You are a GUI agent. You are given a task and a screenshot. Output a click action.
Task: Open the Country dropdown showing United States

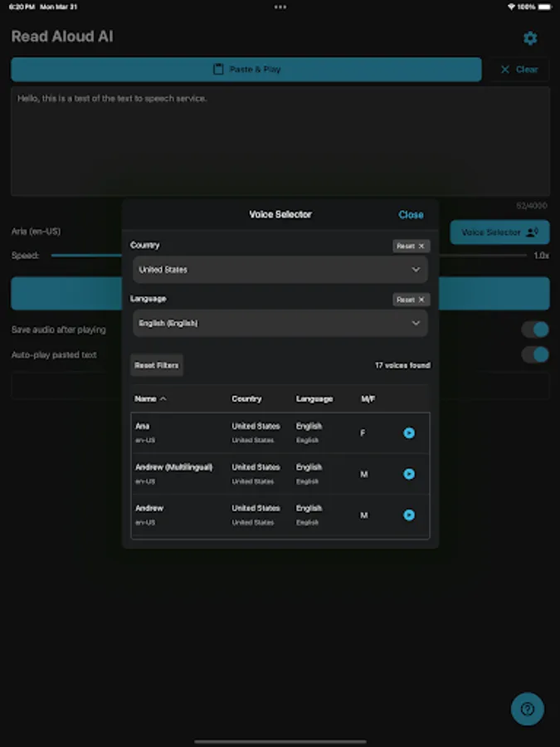tap(280, 270)
